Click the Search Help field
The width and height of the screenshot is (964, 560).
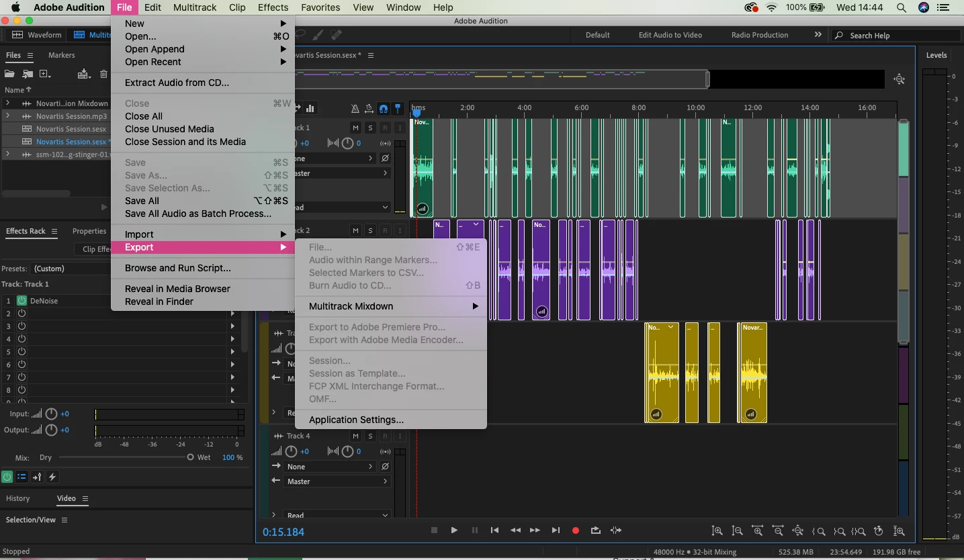point(897,36)
